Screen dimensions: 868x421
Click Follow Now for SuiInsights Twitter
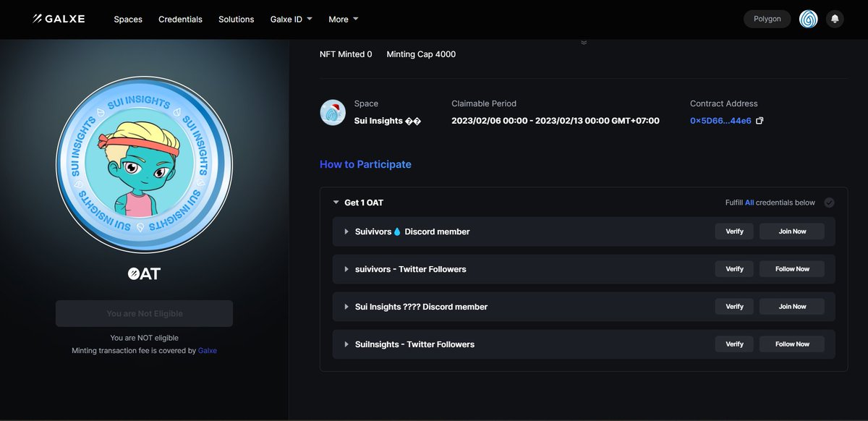tap(792, 344)
